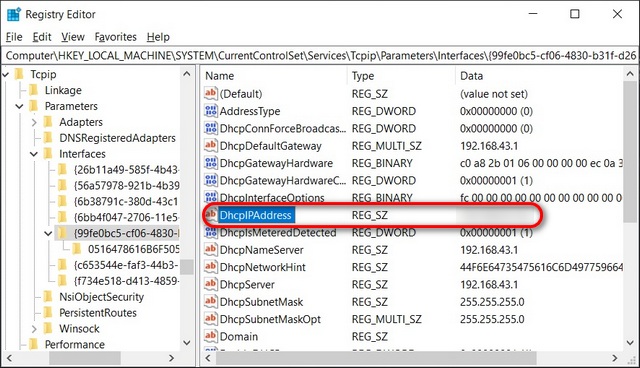
Task: Click the tree pane scroll right arrow
Action: 172,358
